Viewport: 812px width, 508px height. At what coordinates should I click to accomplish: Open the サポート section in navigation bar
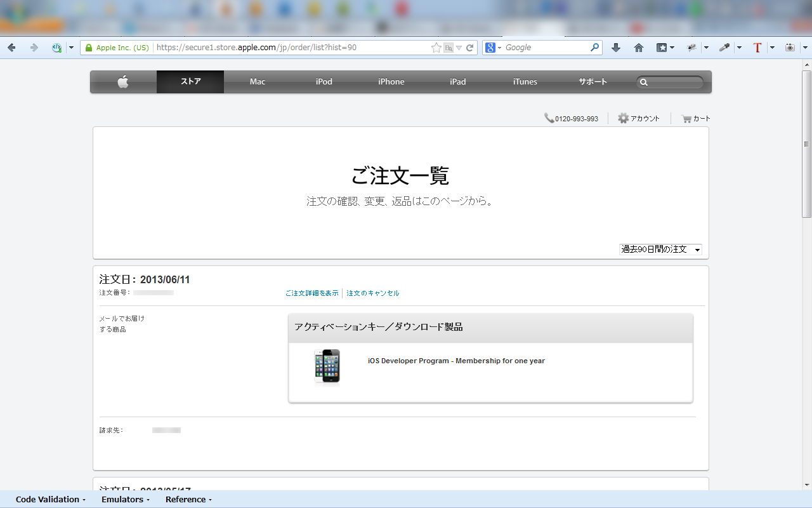pos(593,82)
